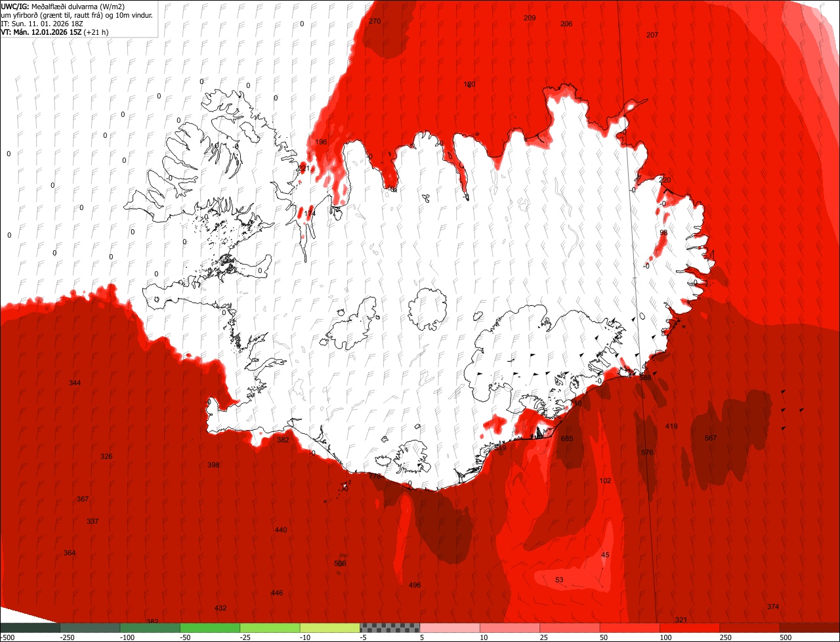Click the map value '206'
Viewport: 840px width, 642px height.
coord(566,24)
